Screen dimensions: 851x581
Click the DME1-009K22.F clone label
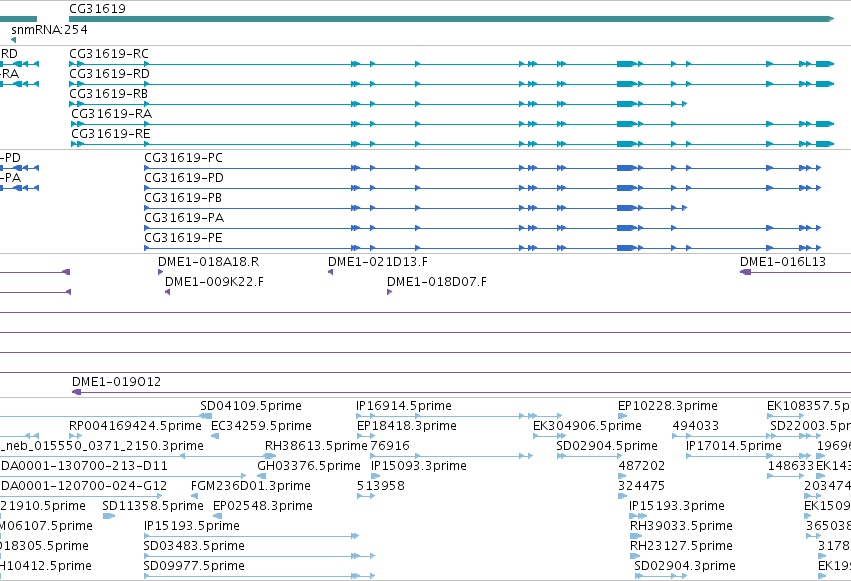tap(214, 282)
